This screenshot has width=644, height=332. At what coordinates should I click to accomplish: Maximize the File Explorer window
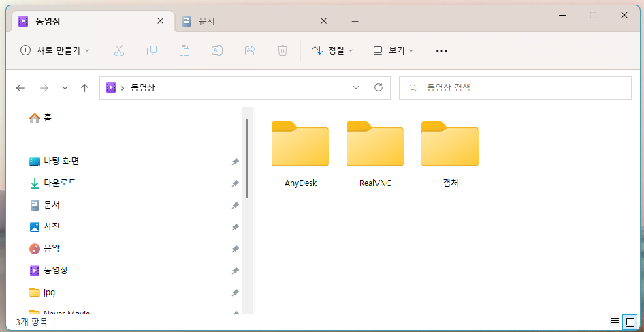pyautogui.click(x=593, y=15)
